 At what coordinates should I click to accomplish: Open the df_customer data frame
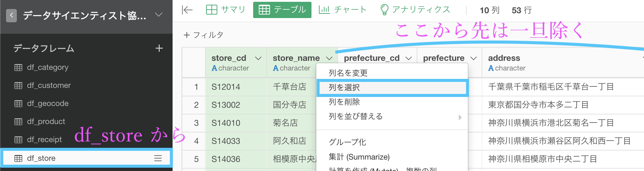coord(49,85)
